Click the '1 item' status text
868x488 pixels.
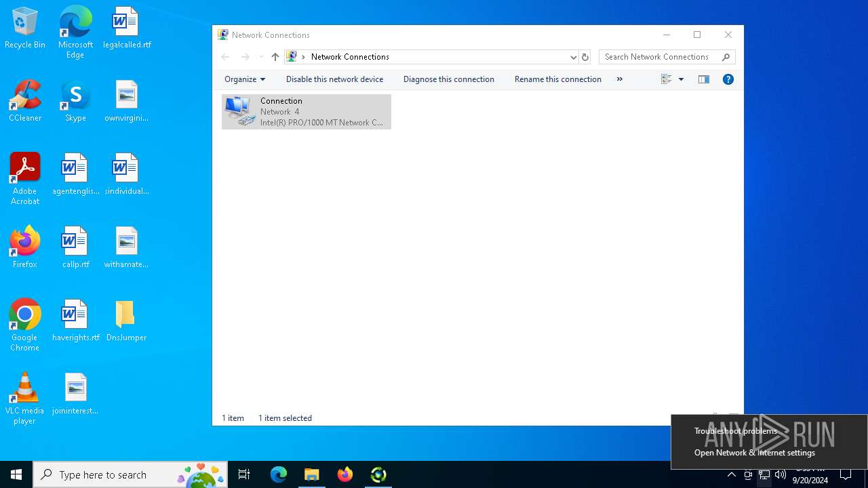[233, 418]
